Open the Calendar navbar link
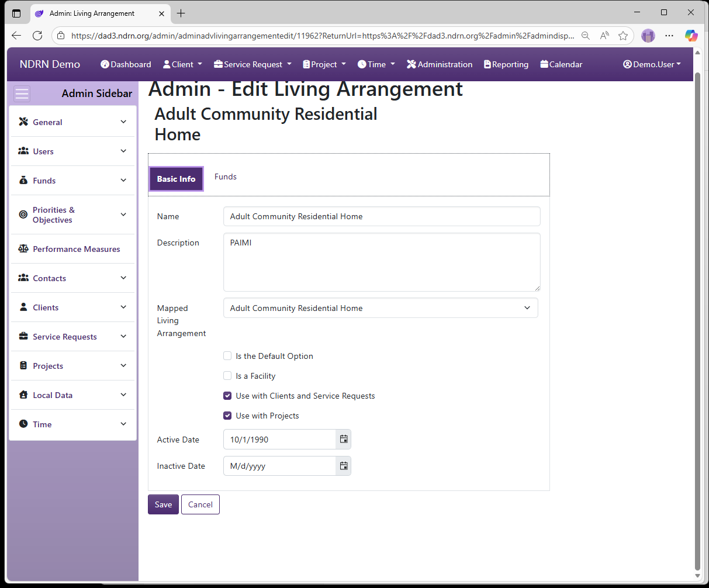Image resolution: width=709 pixels, height=588 pixels. [x=561, y=64]
